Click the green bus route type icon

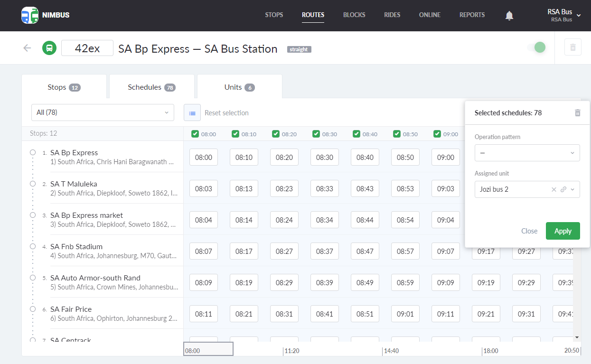tap(49, 48)
